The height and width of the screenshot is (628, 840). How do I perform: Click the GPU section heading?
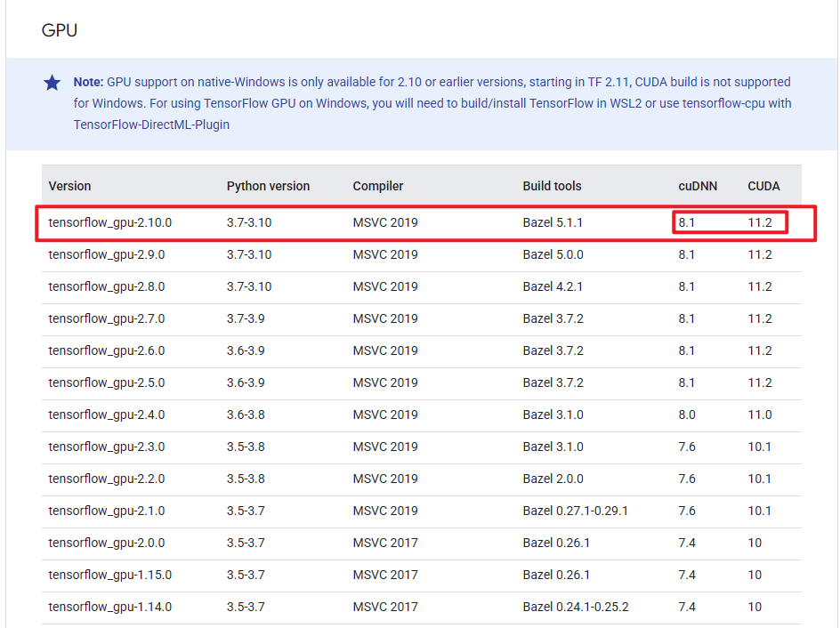tap(60, 30)
